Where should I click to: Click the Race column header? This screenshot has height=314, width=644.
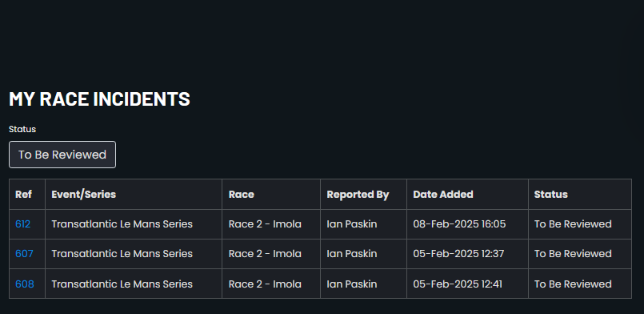click(x=241, y=194)
